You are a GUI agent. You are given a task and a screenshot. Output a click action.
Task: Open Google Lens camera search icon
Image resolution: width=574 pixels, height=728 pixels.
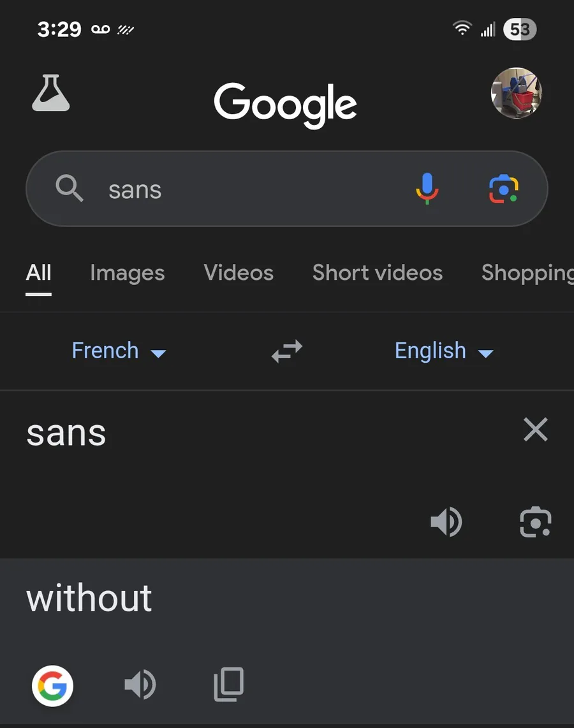coord(503,189)
